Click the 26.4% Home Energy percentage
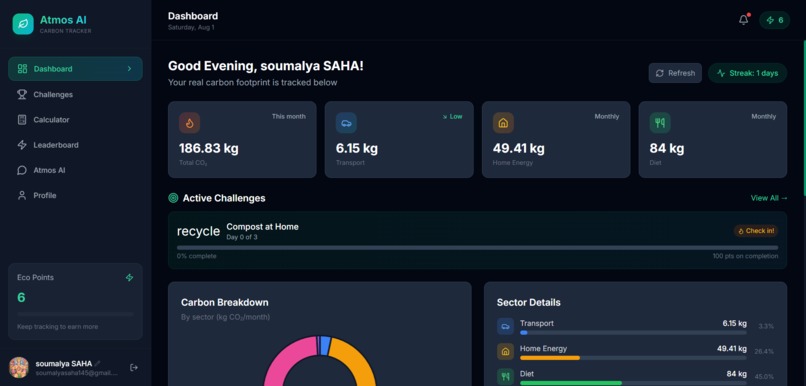 click(x=764, y=351)
